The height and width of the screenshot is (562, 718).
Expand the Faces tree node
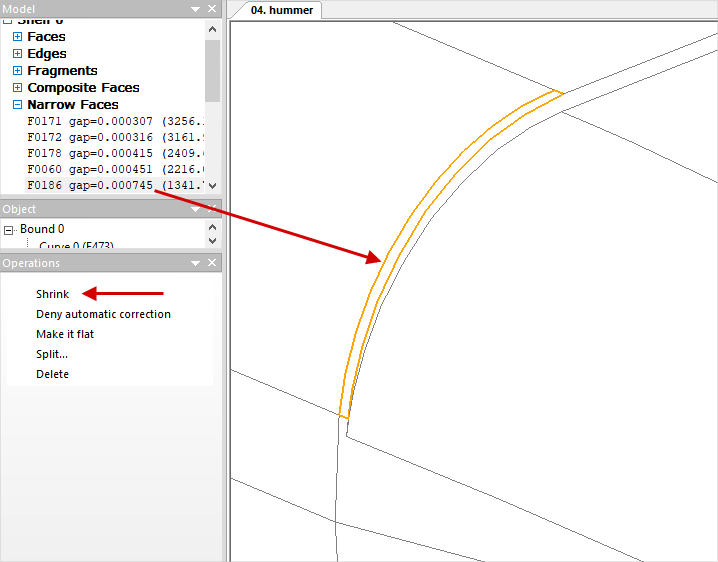pyautogui.click(x=17, y=37)
